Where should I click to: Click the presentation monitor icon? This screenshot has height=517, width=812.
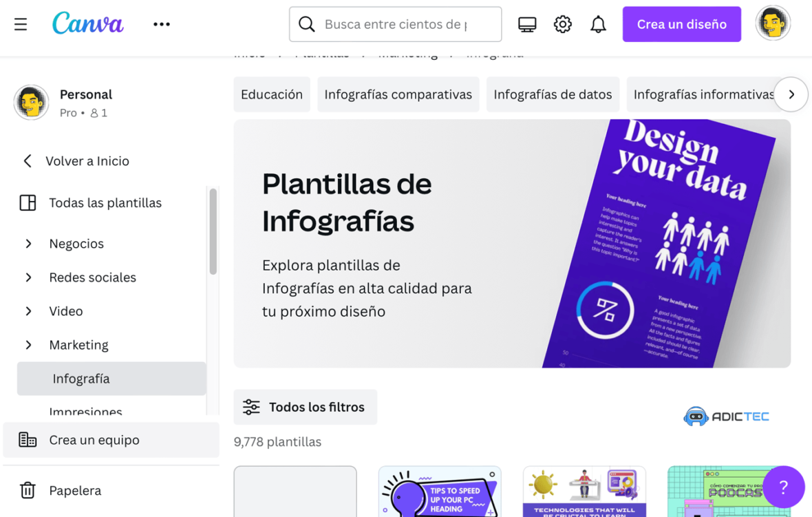(526, 23)
